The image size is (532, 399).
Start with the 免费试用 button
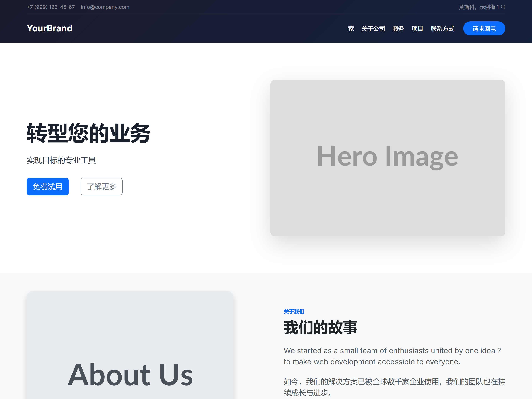tap(48, 187)
